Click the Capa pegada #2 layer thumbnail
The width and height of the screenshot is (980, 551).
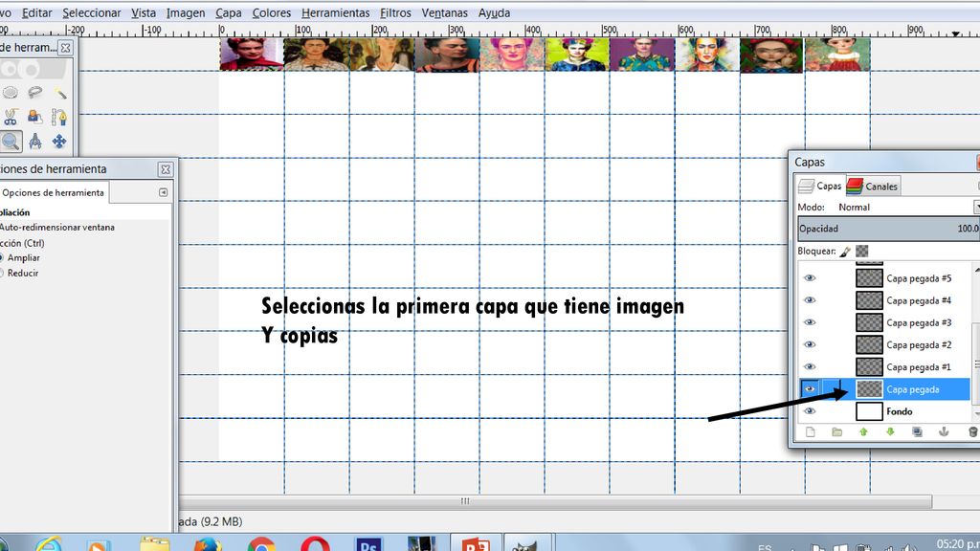click(869, 344)
